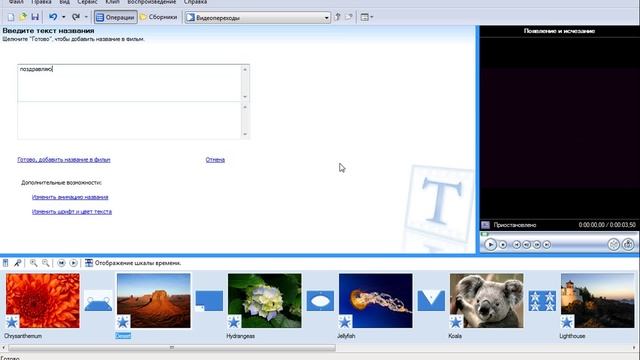Screen dimensions: 640x360
Task: Click the preview seek bar handle
Action: (484, 234)
